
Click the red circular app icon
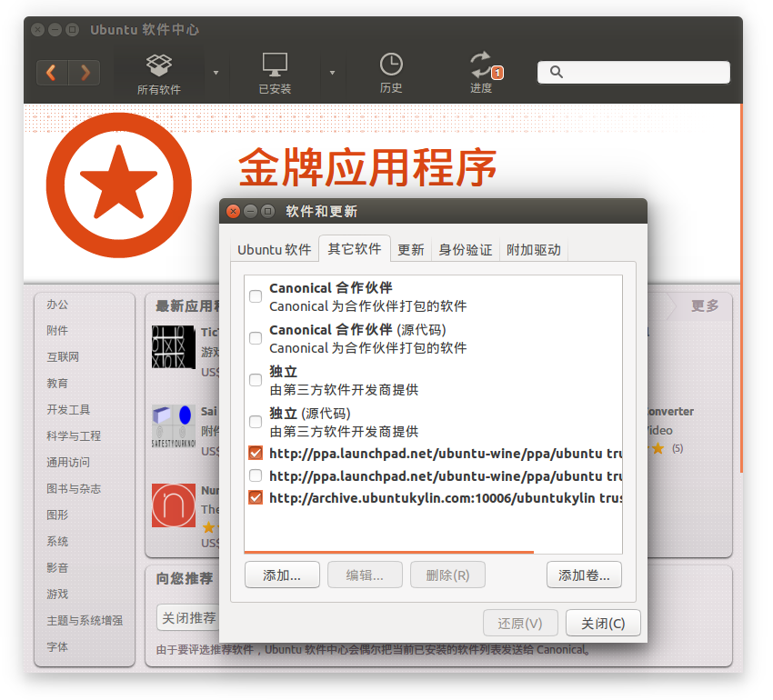point(174,505)
